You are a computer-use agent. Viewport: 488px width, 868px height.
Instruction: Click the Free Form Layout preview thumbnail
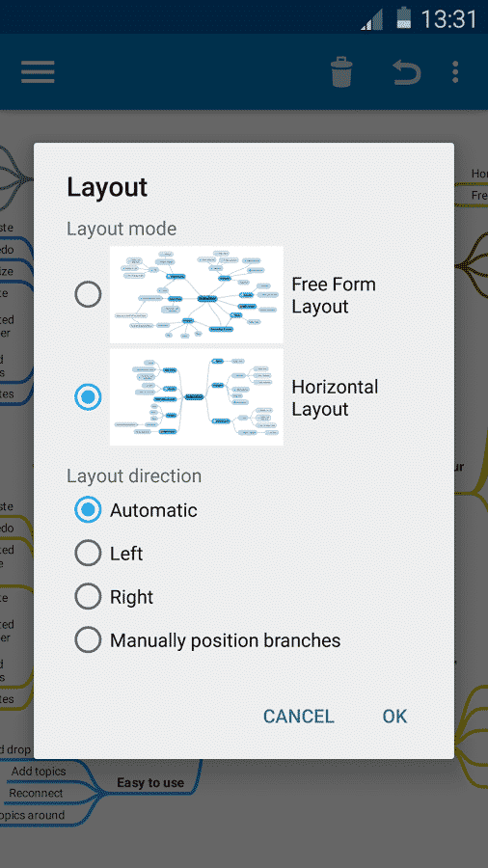click(197, 294)
